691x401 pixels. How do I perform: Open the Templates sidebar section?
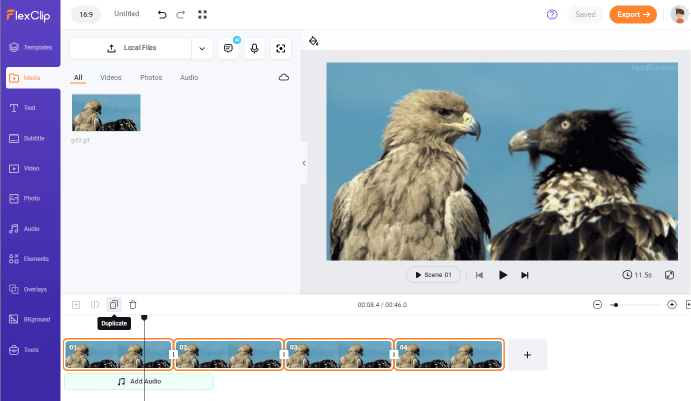pos(30,47)
